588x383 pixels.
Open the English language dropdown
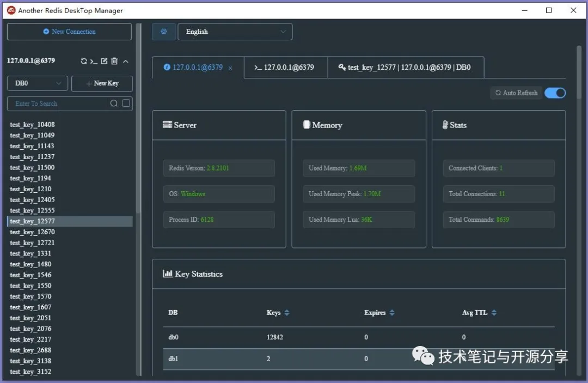pyautogui.click(x=235, y=32)
